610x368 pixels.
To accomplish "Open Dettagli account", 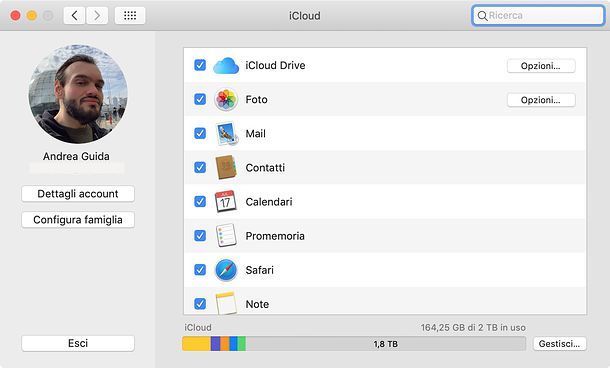I will 78,194.
